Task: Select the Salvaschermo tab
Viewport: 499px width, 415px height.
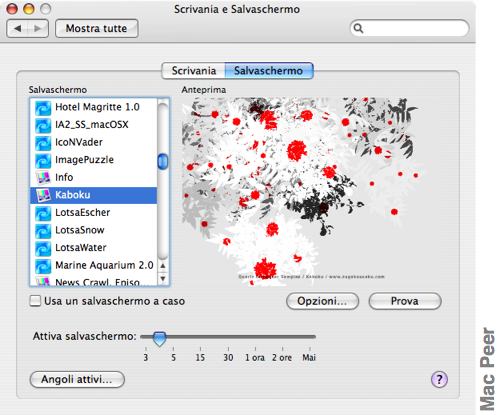Action: [269, 71]
